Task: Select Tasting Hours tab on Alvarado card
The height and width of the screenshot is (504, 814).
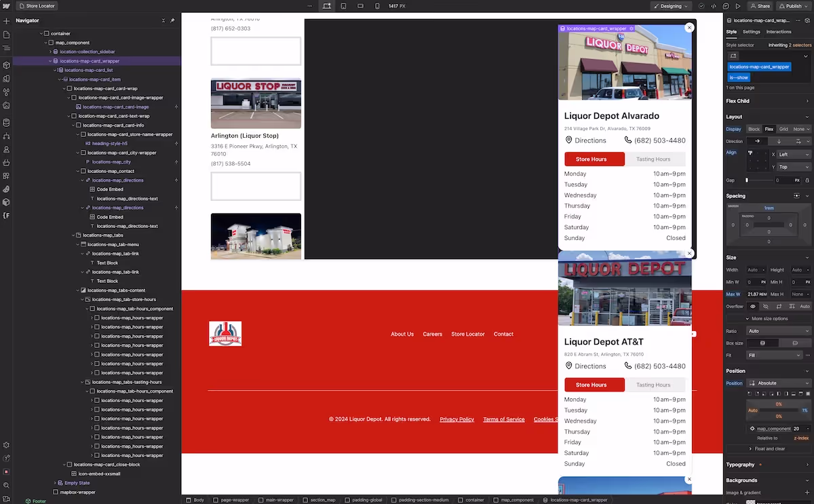Action: tap(653, 159)
